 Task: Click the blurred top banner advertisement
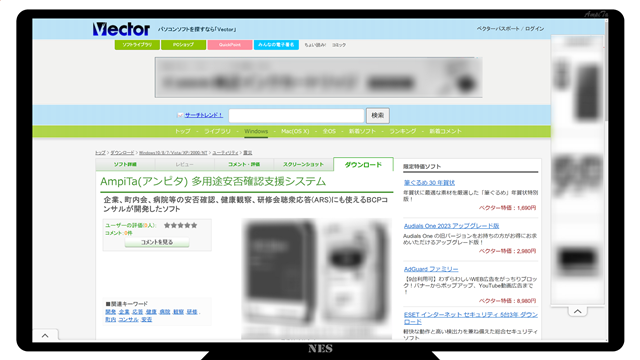[x=318, y=78]
